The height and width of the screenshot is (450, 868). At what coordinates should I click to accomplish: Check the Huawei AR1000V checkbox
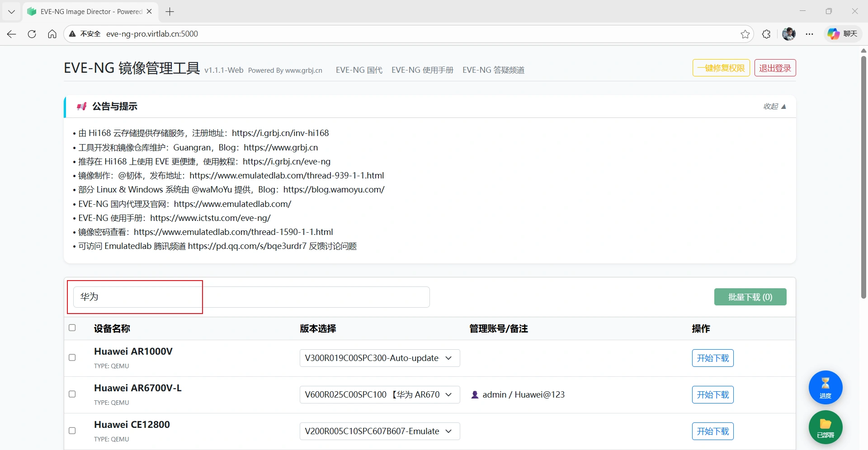72,357
